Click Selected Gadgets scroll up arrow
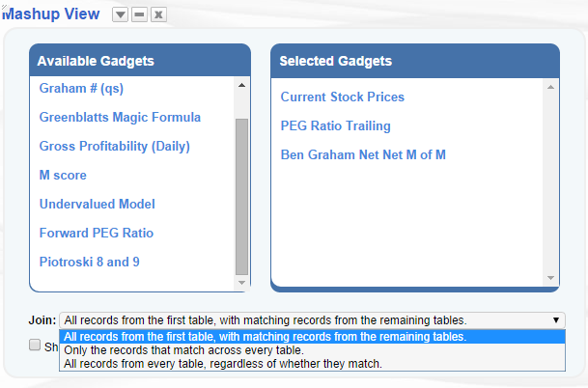Image resolution: width=588 pixels, height=388 pixels. pyautogui.click(x=550, y=87)
